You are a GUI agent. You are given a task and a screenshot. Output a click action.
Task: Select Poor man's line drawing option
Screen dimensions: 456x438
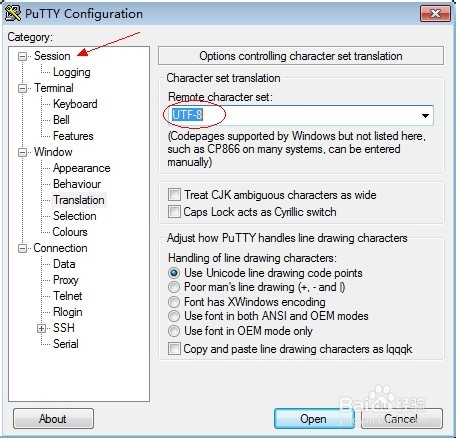[174, 287]
